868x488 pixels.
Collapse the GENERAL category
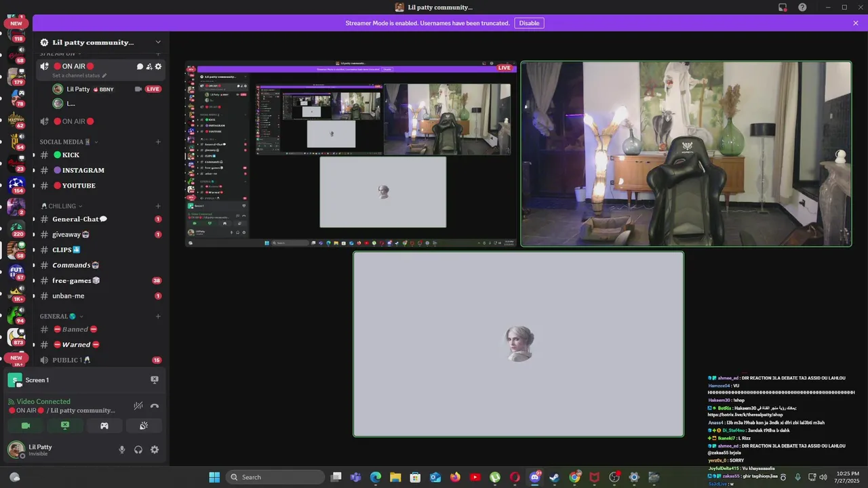click(x=62, y=317)
